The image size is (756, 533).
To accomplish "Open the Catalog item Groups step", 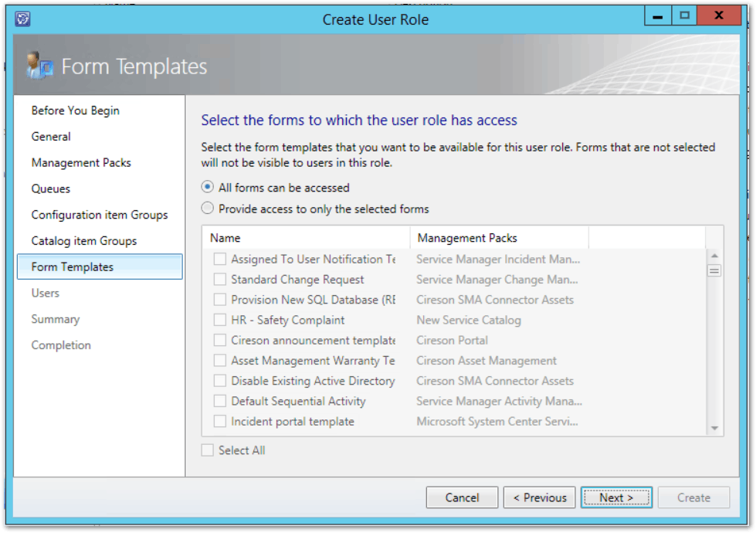I will click(x=84, y=241).
